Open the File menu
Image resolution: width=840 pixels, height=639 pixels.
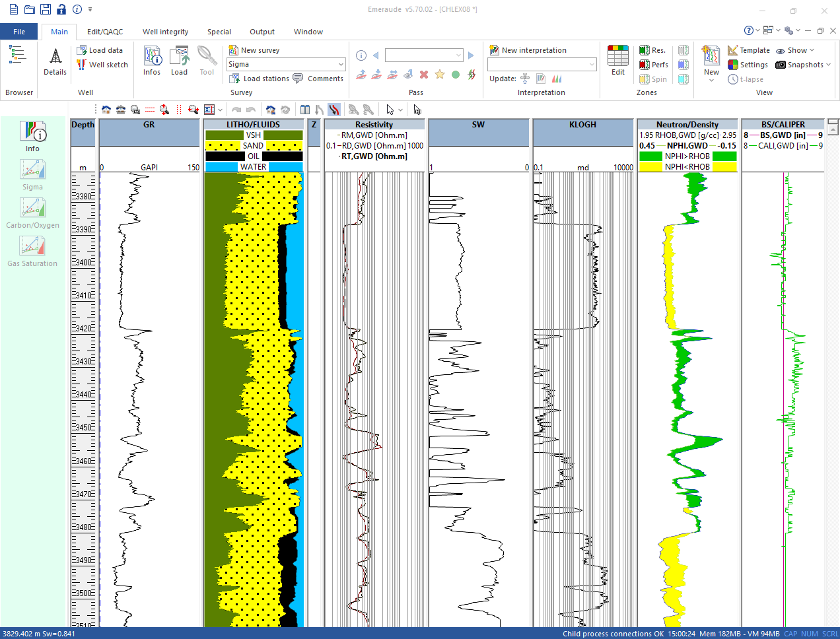click(19, 32)
